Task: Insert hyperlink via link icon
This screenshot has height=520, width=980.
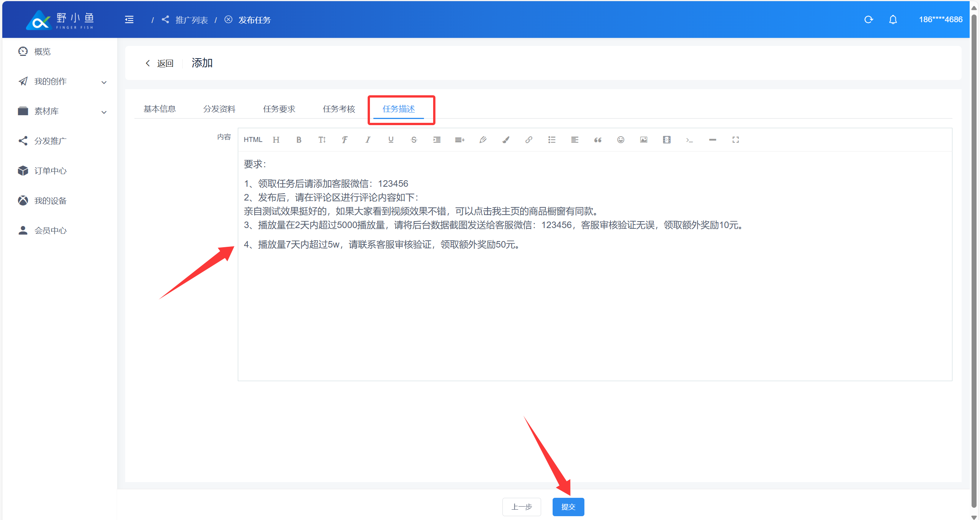Action: point(528,140)
